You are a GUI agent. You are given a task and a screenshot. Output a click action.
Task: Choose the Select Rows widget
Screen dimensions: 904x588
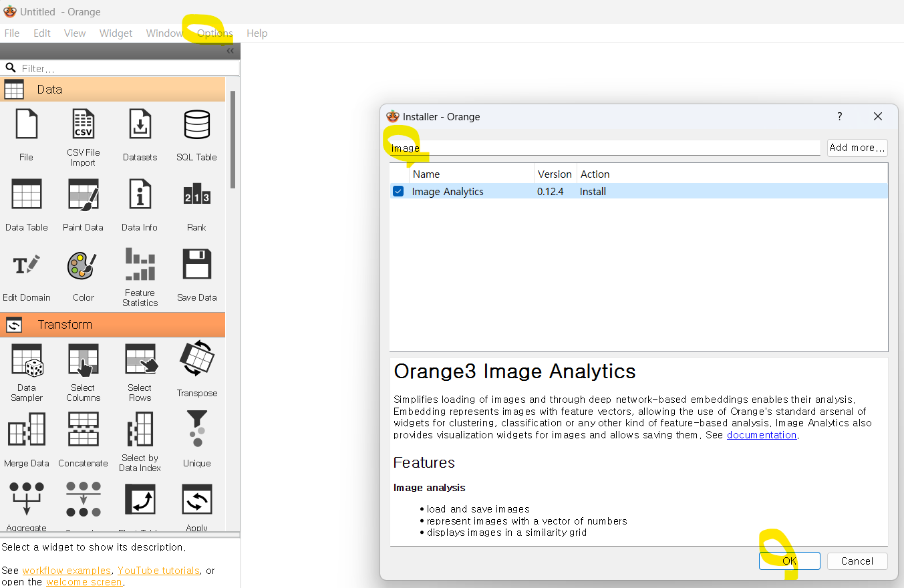click(140, 372)
